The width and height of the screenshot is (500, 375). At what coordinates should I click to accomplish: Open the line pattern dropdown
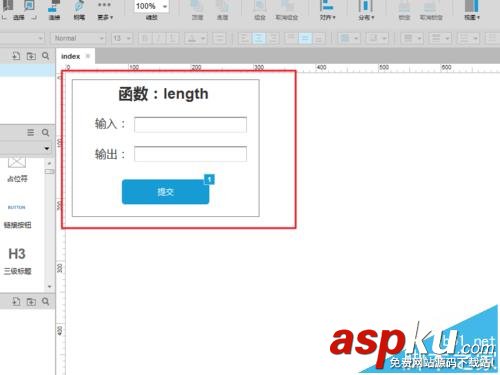tap(440, 38)
